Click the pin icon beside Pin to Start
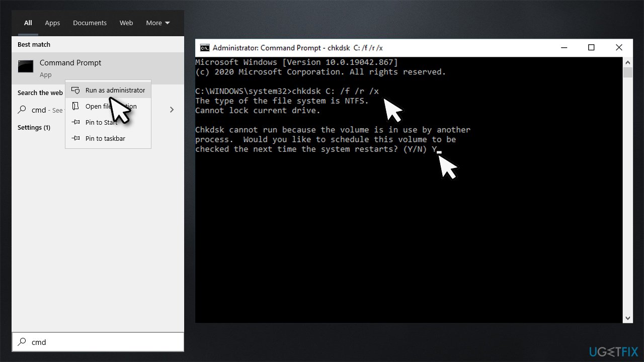This screenshot has width=644, height=362. (75, 122)
